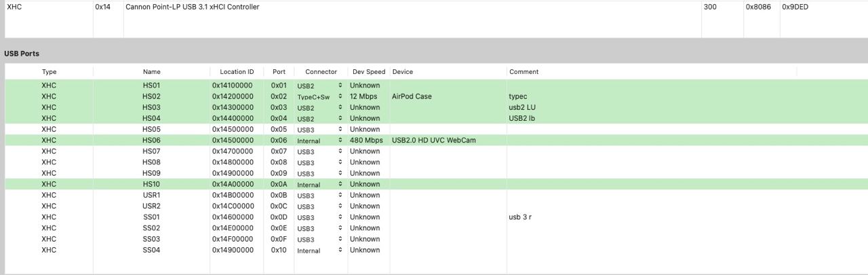Click the Connector column header
Image resolution: width=868 pixels, height=275 pixels.
321,71
